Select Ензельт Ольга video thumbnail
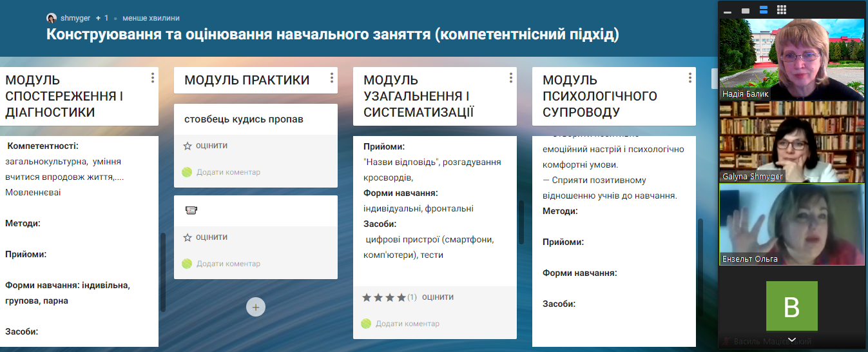The width and height of the screenshot is (868, 352). 791,224
